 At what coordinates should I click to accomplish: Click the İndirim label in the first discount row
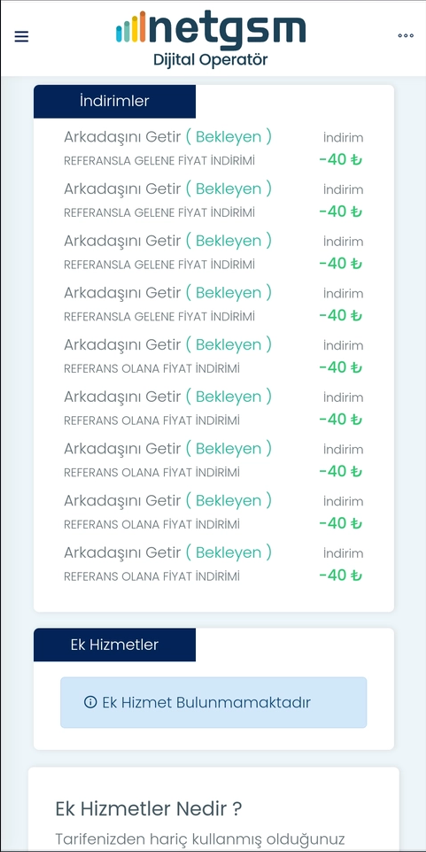343,138
